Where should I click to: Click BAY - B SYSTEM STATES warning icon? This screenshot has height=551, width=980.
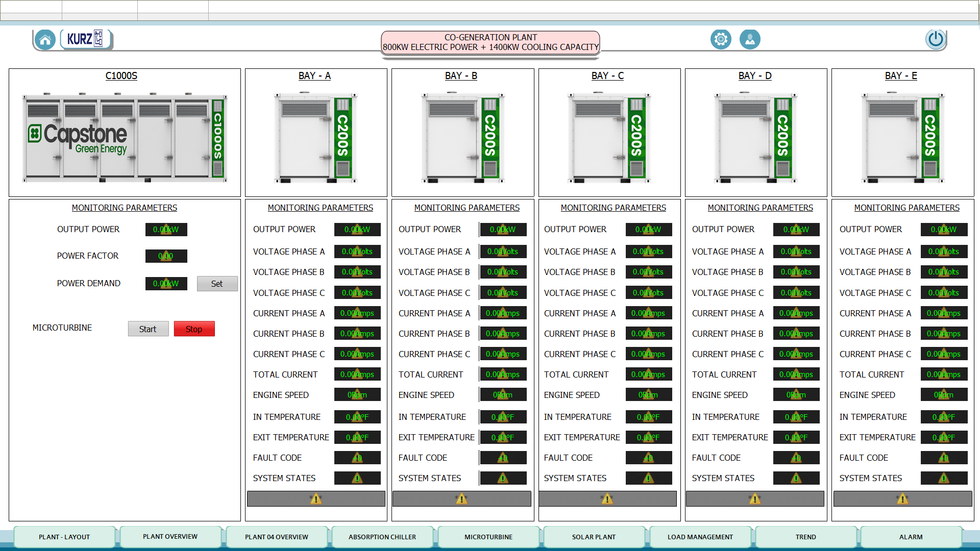pos(503,478)
